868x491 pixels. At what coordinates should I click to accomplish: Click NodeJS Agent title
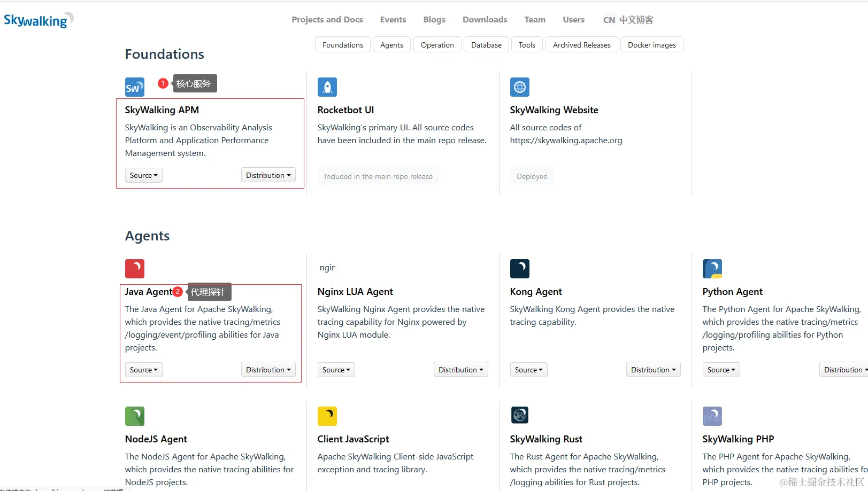tap(156, 439)
